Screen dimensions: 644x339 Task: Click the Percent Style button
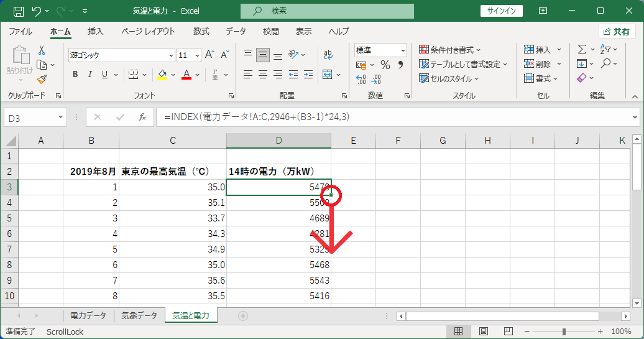coord(385,65)
